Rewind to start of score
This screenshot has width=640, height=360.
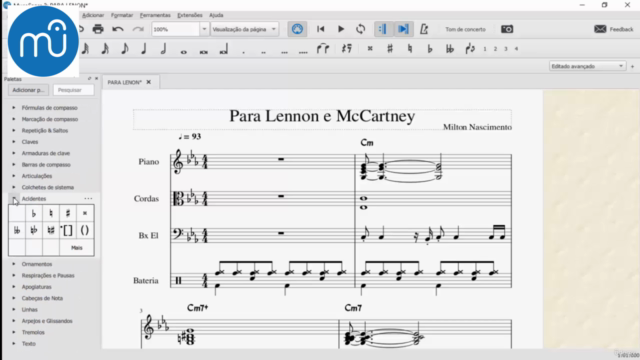(320, 29)
